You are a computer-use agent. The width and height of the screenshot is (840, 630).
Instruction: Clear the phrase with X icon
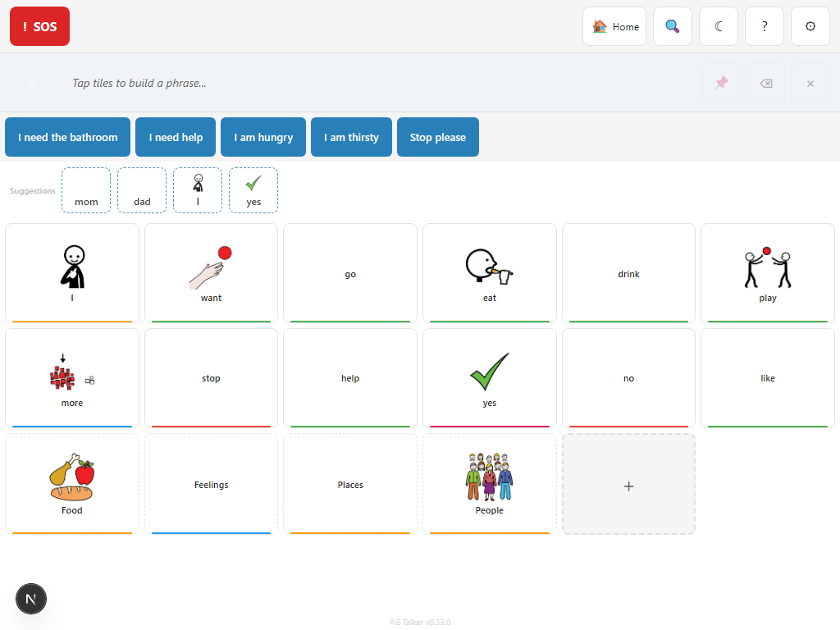coord(810,83)
